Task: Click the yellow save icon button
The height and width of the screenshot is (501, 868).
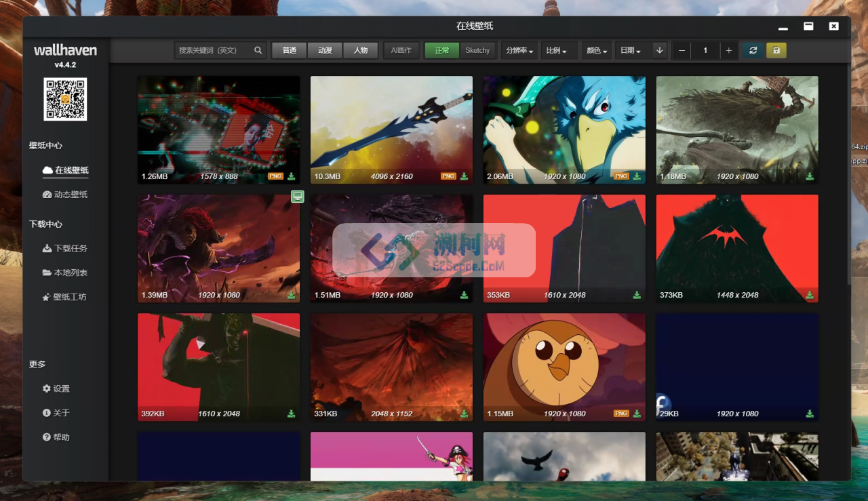Action: [x=776, y=50]
